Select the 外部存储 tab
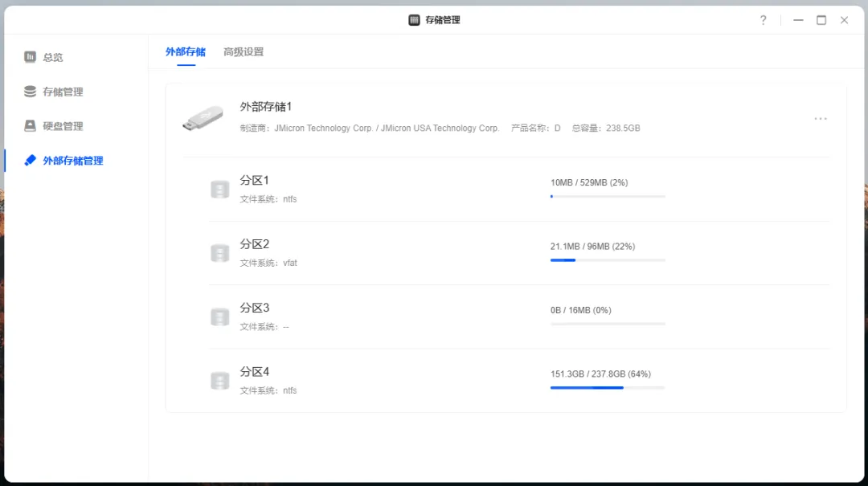Screen dimensions: 868x486 point(186,52)
